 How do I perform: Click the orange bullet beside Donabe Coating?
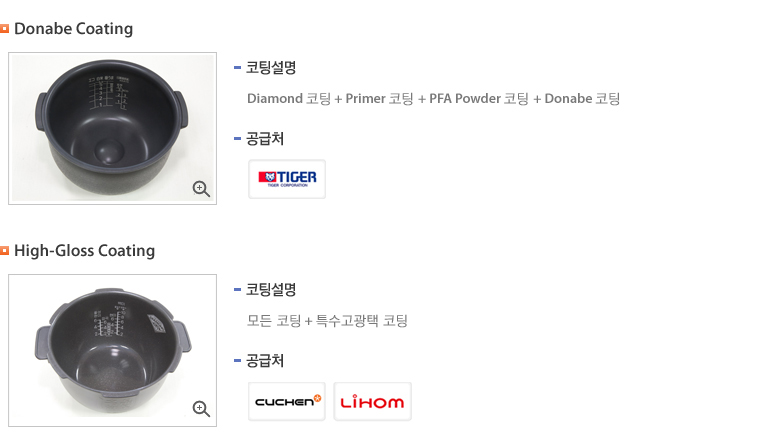point(5,29)
